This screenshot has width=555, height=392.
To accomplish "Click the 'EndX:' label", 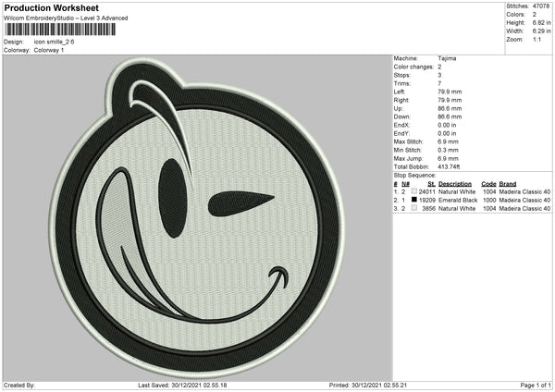I will click(x=401, y=125).
